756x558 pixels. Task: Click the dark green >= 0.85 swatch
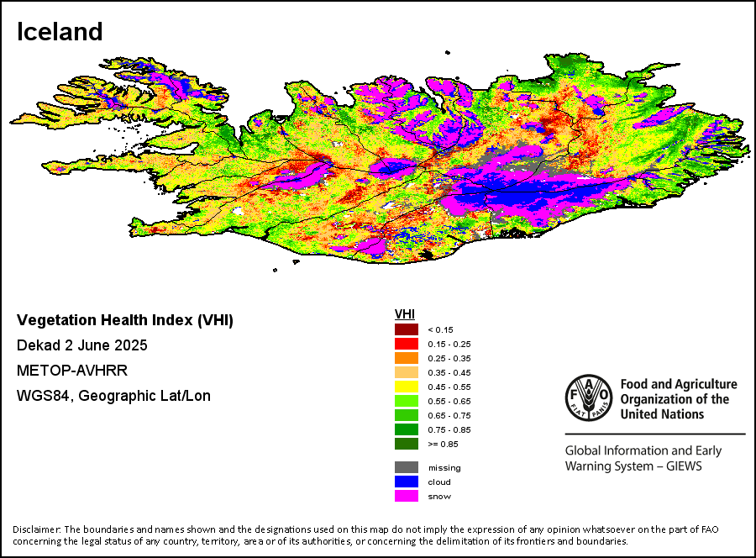coord(407,444)
